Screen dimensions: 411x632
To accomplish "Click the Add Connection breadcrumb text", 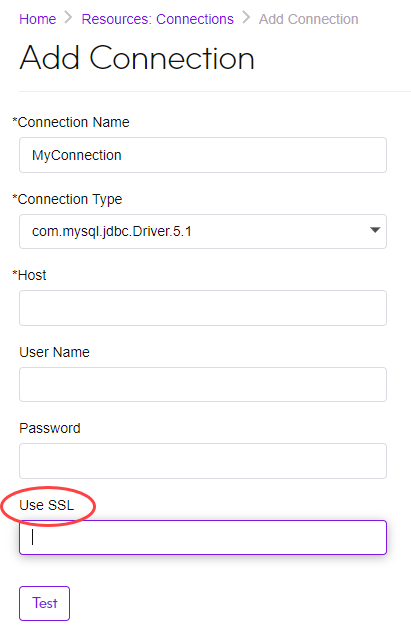I will (308, 19).
